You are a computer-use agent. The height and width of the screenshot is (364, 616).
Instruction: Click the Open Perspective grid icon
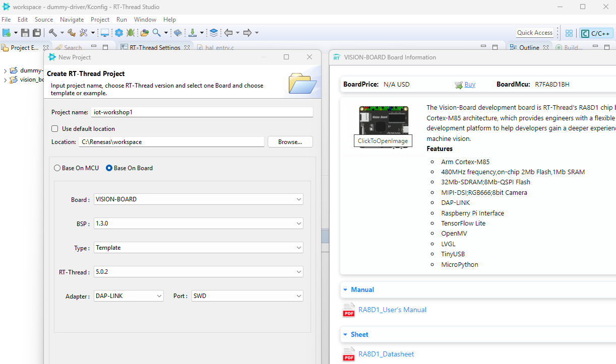point(569,33)
